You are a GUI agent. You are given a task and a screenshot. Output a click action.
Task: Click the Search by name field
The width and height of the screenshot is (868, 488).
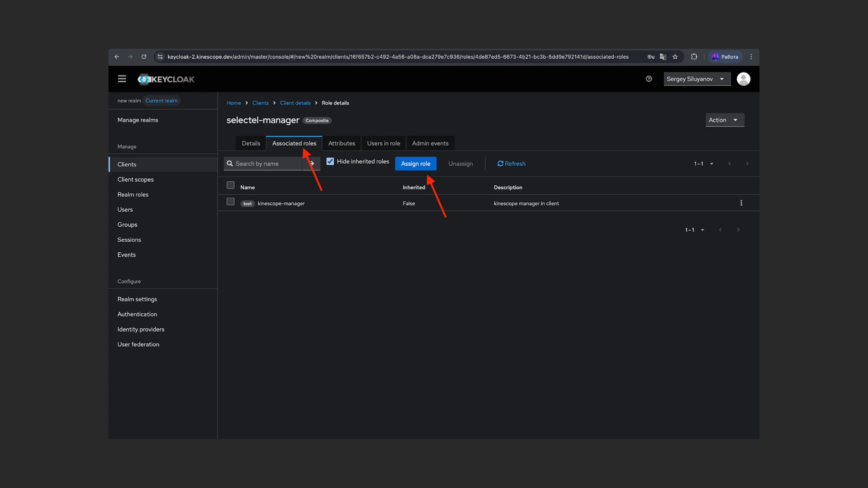266,164
